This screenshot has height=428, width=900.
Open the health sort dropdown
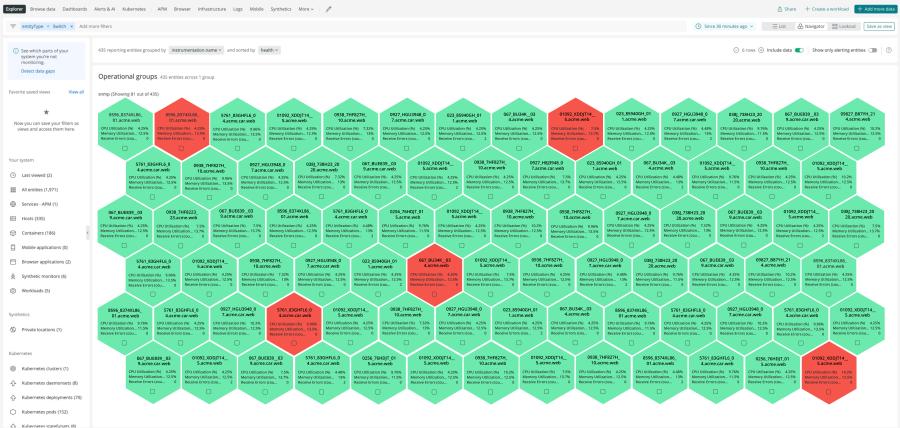(x=269, y=49)
